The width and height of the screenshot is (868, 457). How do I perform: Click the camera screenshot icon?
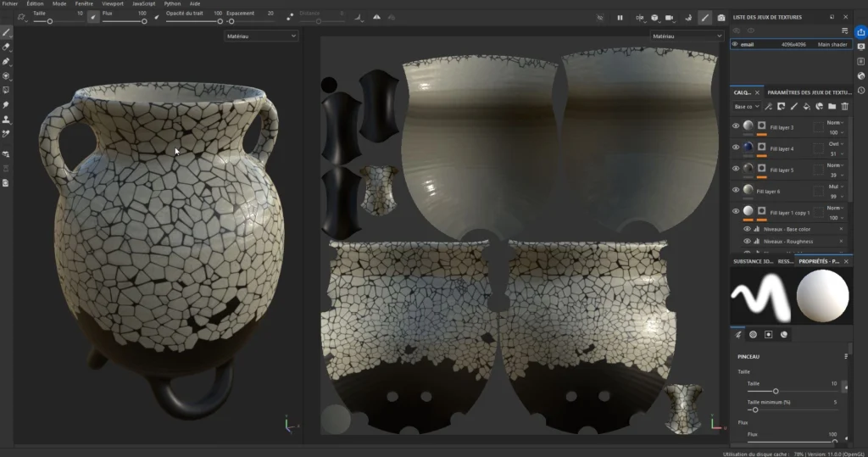click(x=721, y=17)
